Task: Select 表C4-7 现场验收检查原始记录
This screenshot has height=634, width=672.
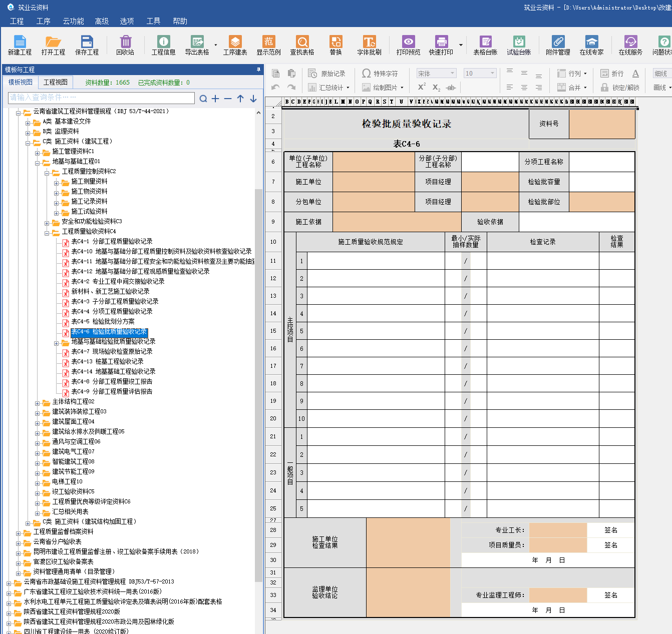Action: (112, 351)
